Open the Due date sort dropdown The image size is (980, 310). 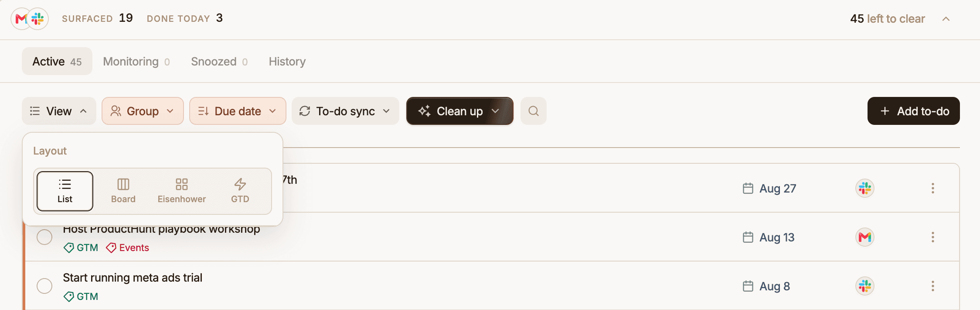[x=238, y=111]
